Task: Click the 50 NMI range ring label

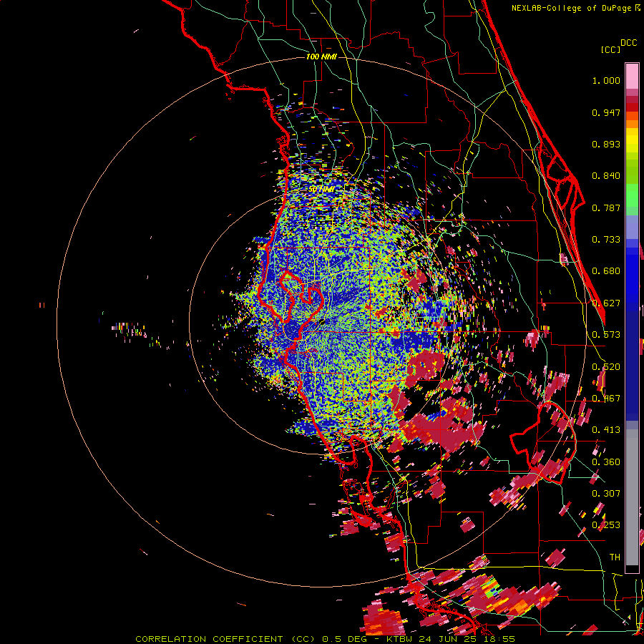Action: point(321,190)
